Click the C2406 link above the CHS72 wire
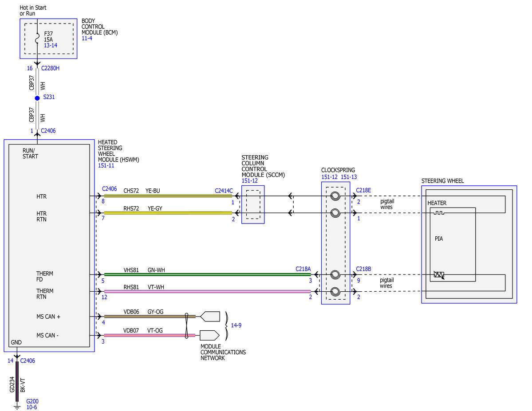The height and width of the screenshot is (411, 532). tap(109, 189)
